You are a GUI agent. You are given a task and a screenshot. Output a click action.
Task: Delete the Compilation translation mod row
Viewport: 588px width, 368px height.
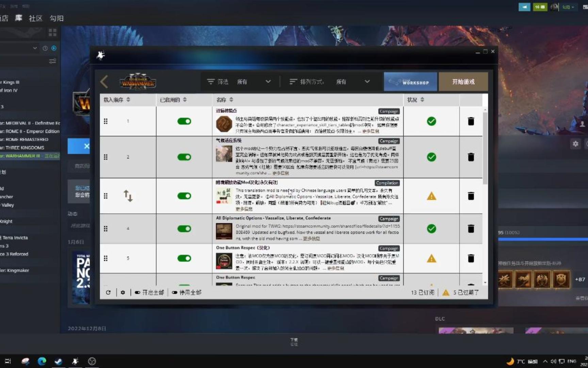471,196
